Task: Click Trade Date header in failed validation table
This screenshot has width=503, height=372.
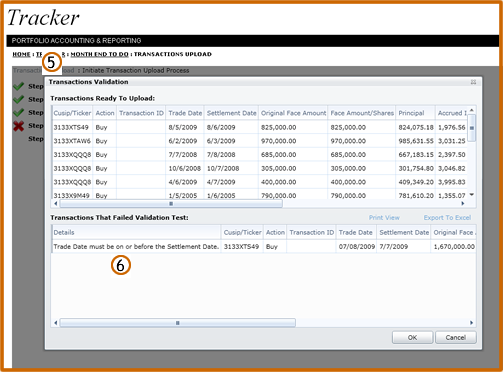Action: pyautogui.click(x=356, y=232)
